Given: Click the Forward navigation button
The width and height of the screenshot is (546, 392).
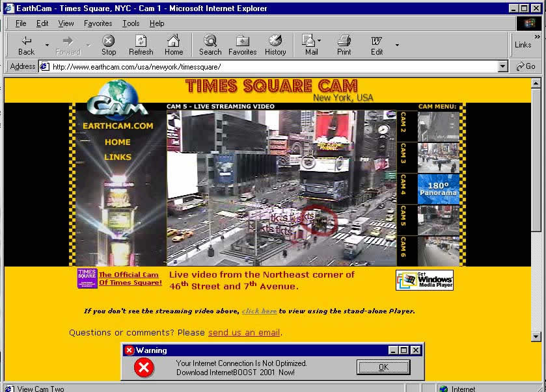Looking at the screenshot, I should click(x=68, y=46).
